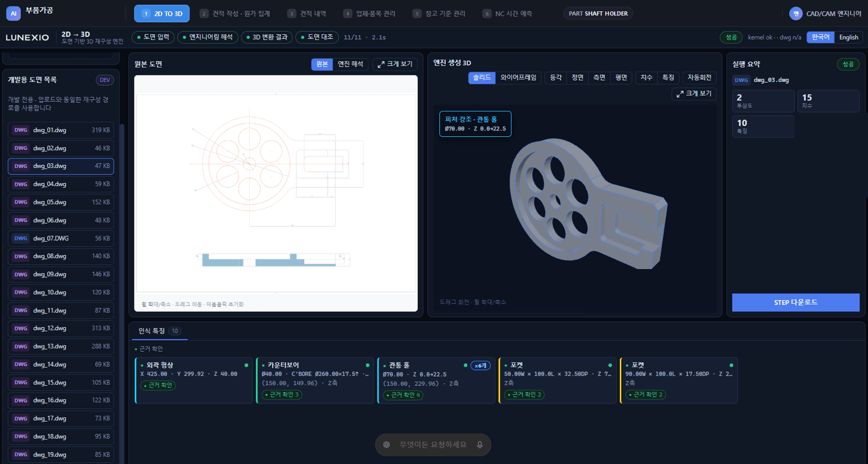This screenshot has width=868, height=464.
Task: Select the 외곽 형상 feature card
Action: [194, 381]
